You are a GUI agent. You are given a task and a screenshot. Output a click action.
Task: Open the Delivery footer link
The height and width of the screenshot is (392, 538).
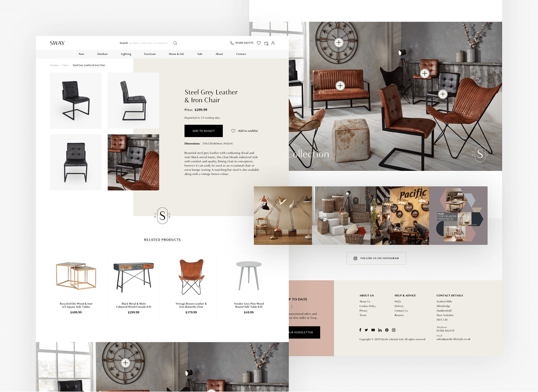[399, 306]
